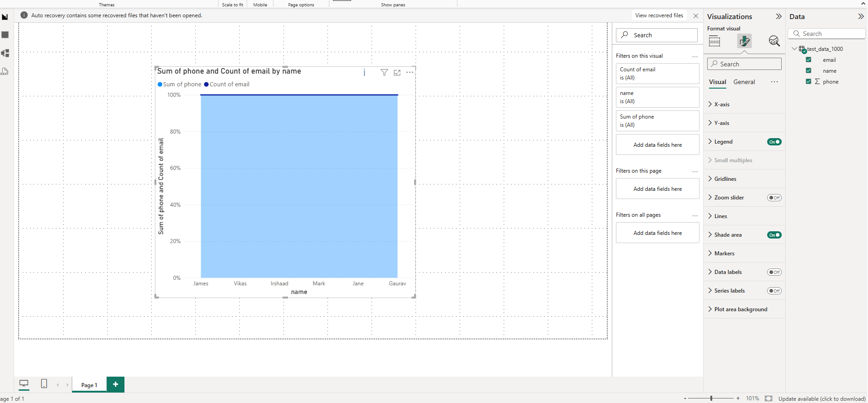This screenshot has width=868, height=403.
Task: Add a new page with plus button
Action: point(115,384)
